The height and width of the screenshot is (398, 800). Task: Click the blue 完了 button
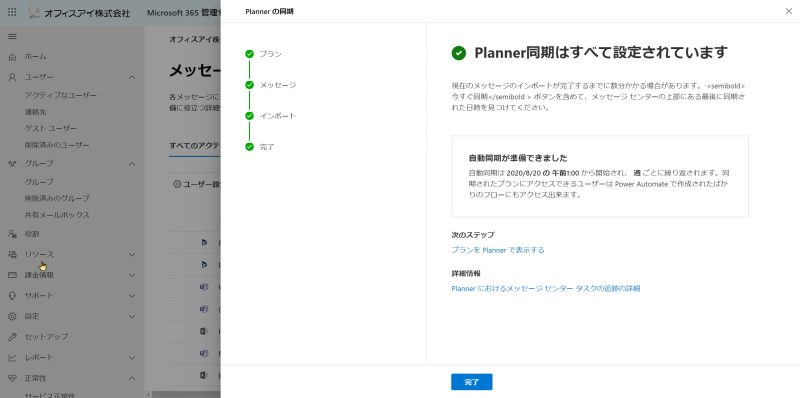471,382
